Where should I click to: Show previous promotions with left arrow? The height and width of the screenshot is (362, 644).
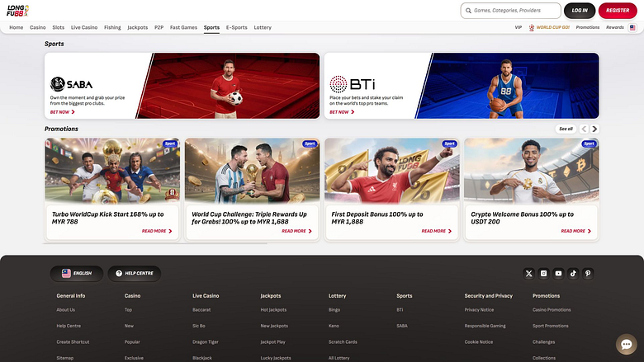[x=584, y=129]
